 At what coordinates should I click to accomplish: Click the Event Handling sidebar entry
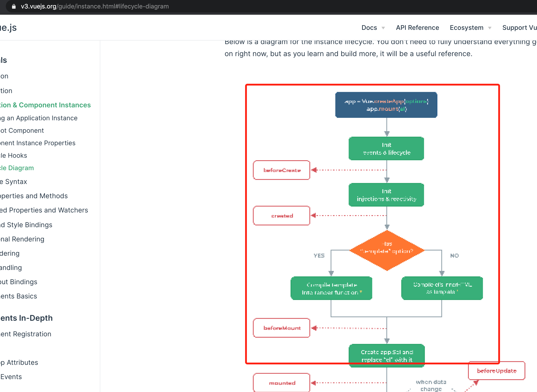(x=11, y=267)
